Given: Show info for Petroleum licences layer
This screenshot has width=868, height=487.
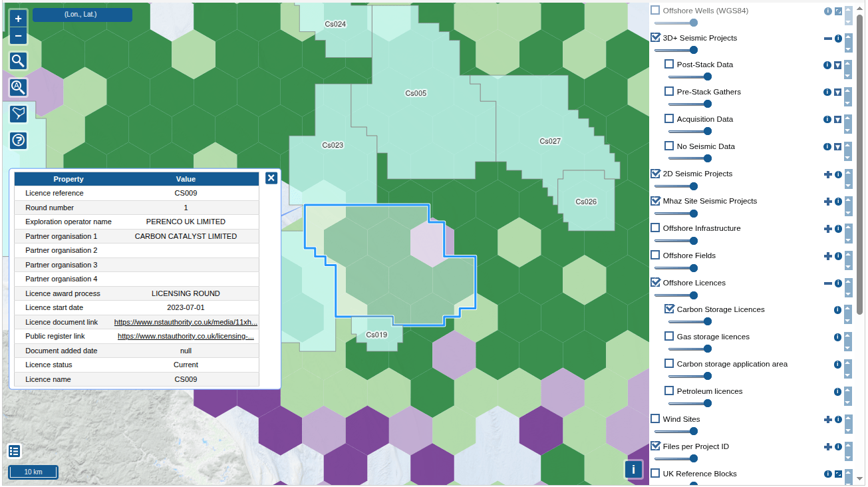Looking at the screenshot, I should tap(838, 392).
